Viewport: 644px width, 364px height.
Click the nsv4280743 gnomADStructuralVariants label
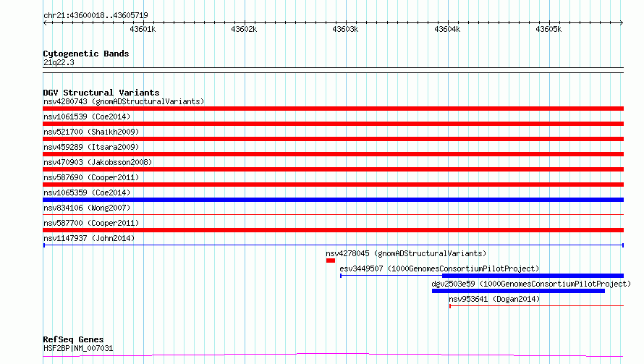[124, 101]
